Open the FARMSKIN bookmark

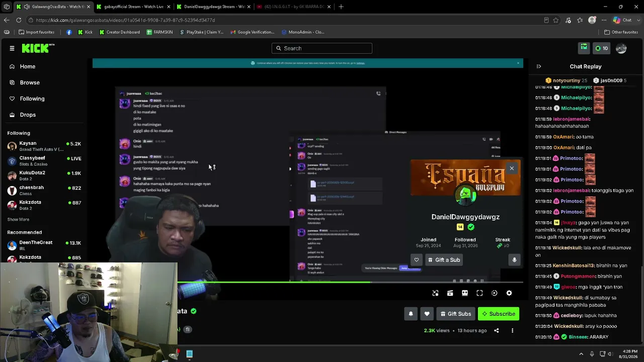coord(159,32)
